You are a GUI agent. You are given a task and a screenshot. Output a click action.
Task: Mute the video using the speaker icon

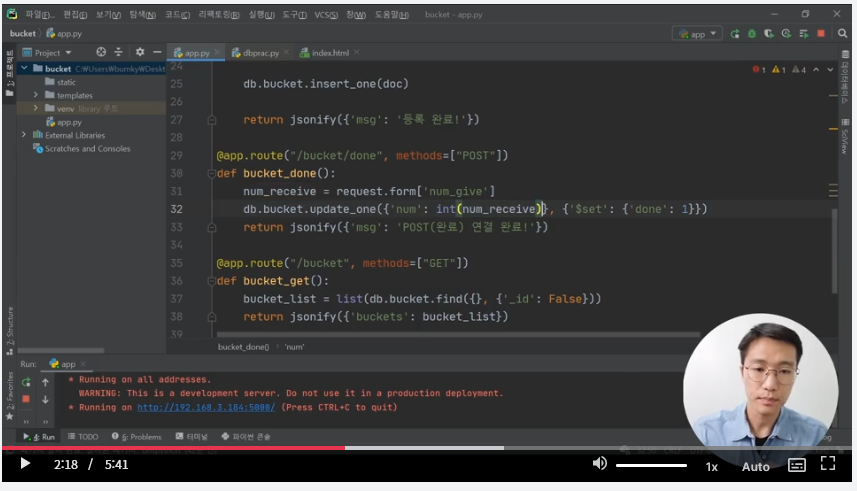tap(600, 464)
